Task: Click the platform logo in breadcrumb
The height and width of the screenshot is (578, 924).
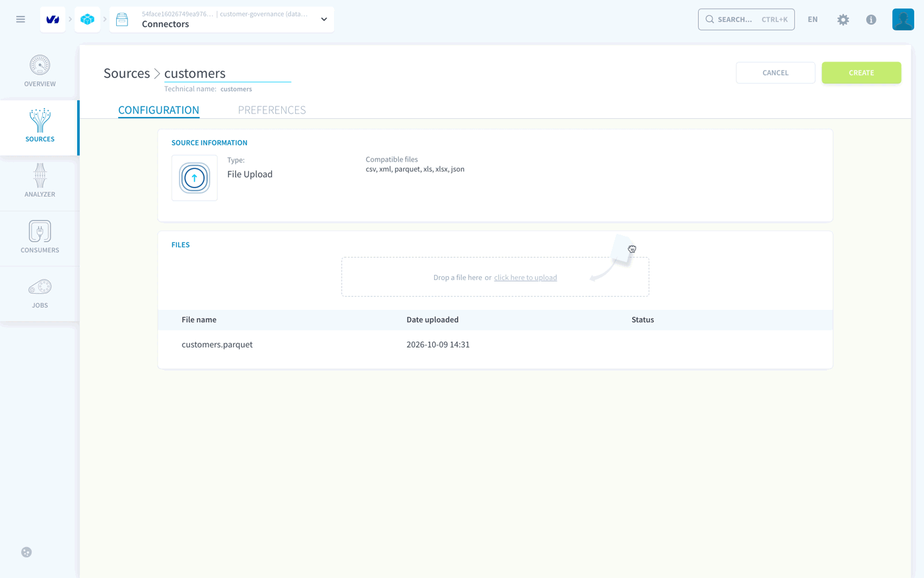Action: [x=53, y=19]
